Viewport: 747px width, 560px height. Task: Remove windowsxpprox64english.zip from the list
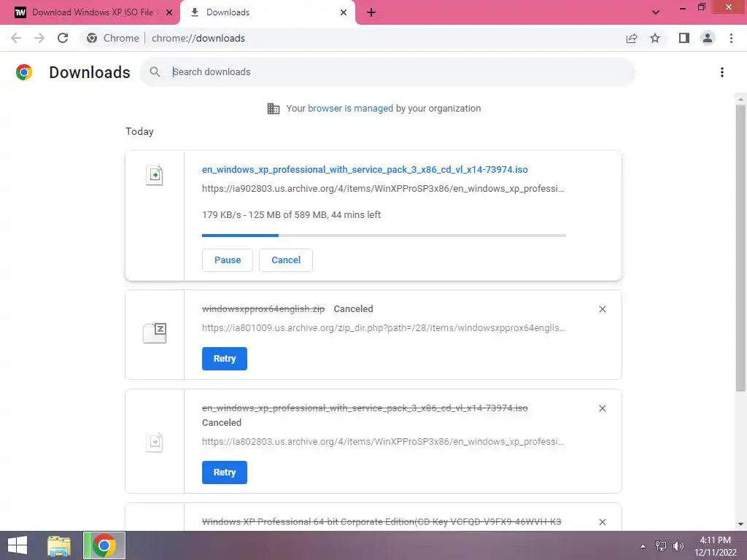click(603, 309)
